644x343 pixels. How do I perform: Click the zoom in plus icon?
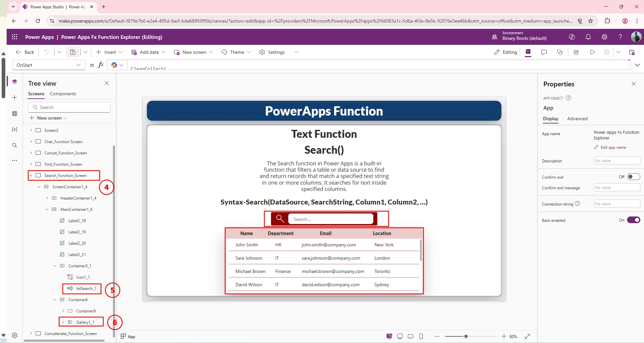point(504,336)
